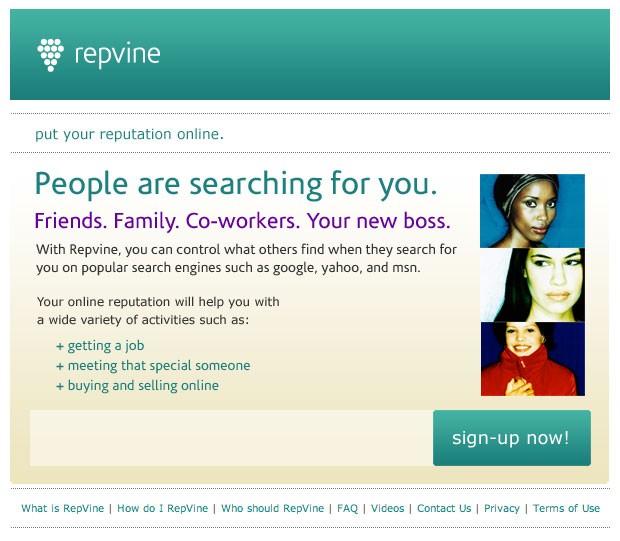Click 'Friends. Family. Co-workers. Your new boss.' text
The width and height of the screenshot is (620, 541).
(242, 221)
